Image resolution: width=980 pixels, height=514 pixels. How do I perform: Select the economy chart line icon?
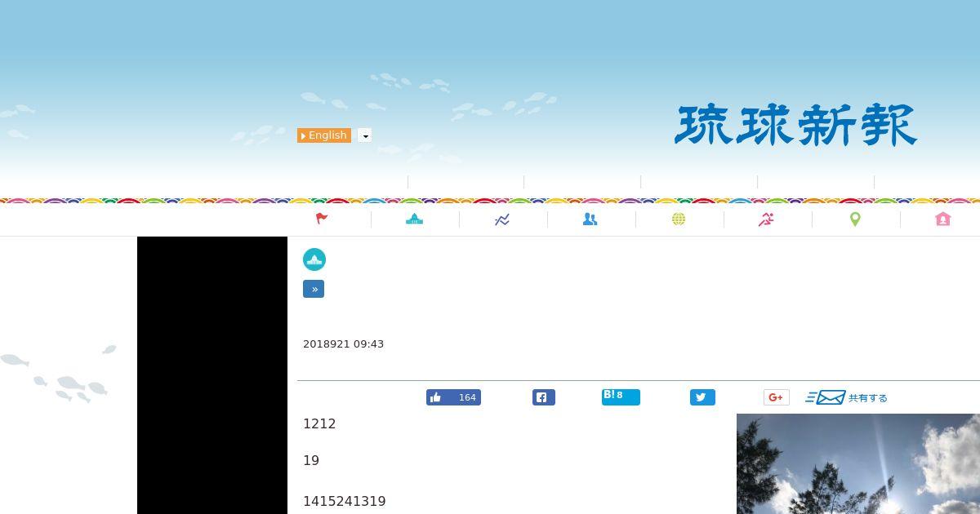point(502,219)
